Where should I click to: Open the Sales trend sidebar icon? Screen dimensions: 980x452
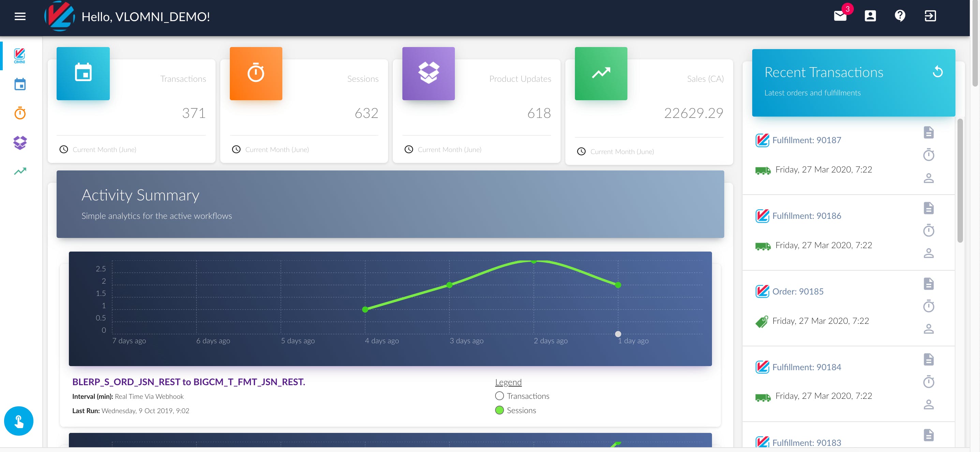[x=20, y=171]
